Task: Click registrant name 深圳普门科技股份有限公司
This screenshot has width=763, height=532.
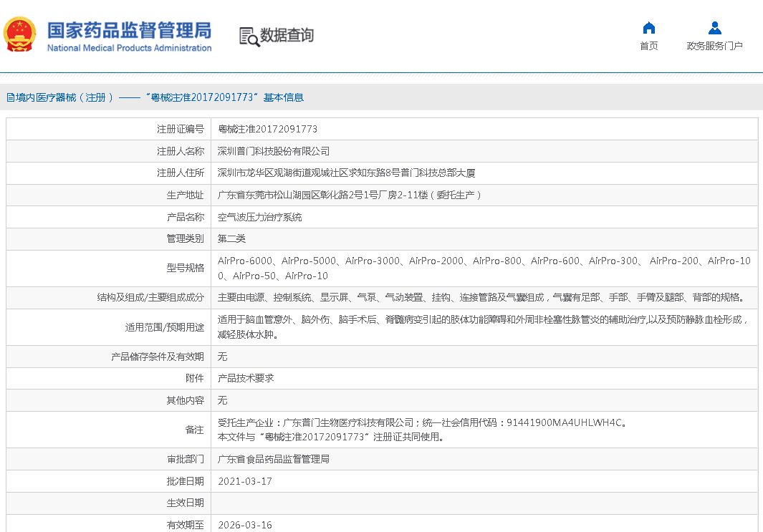Action: (x=274, y=151)
